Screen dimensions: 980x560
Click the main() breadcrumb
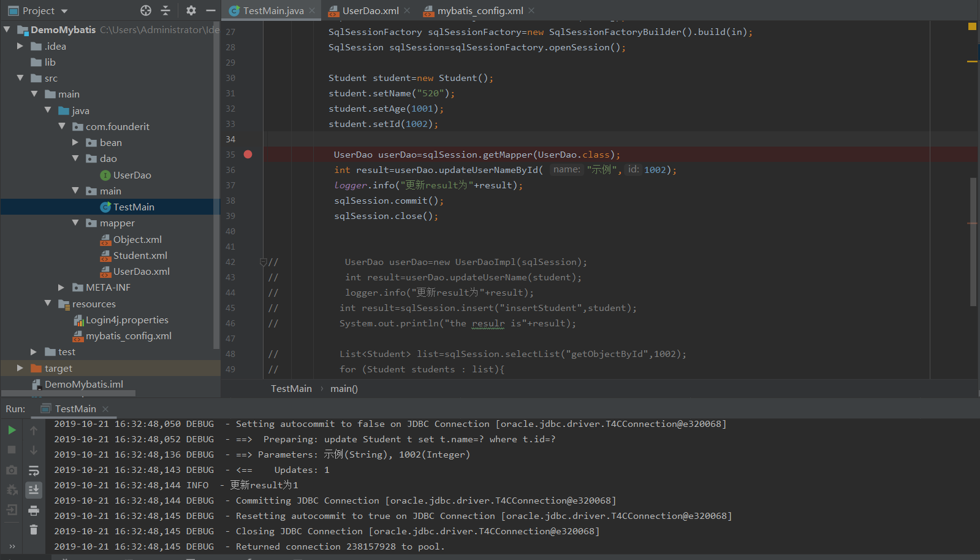[344, 389]
